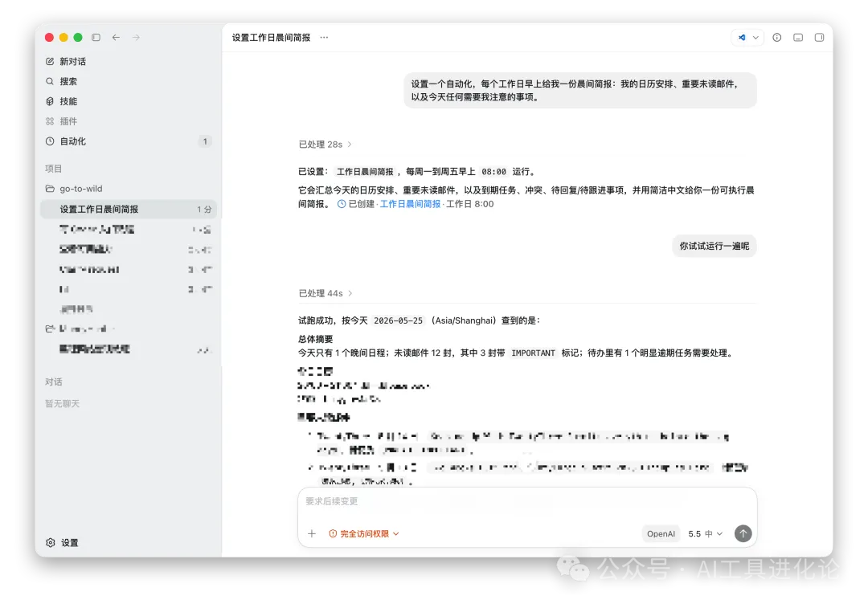Open the more options ellipsis beside title
Viewport: 868px width, 604px height.
click(x=324, y=37)
